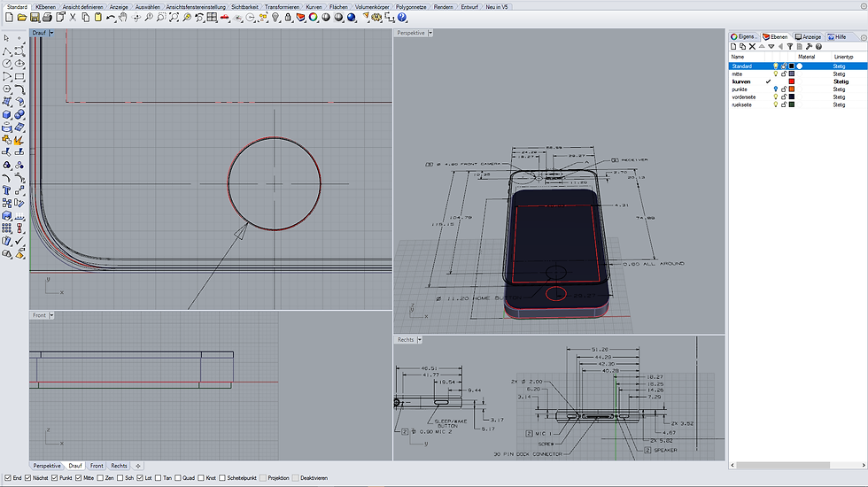Click the checkmark tool in the left toolbar
Screen dimensions: 868x487
click(x=19, y=241)
